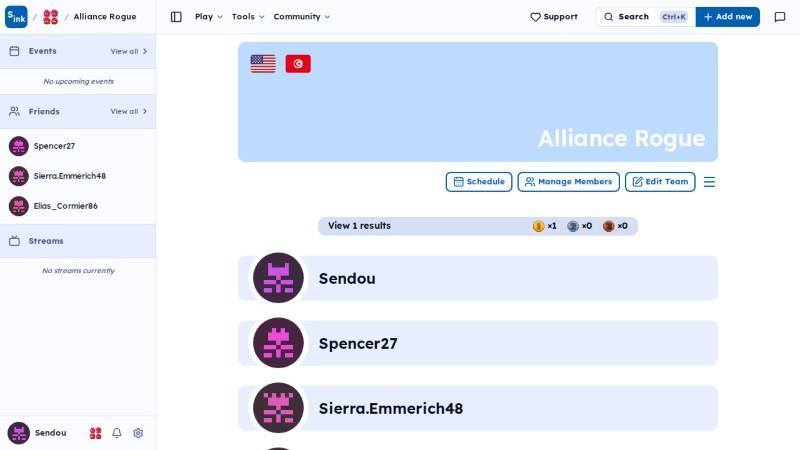Click the Streams TV icon
The height and width of the screenshot is (450, 800).
click(14, 241)
